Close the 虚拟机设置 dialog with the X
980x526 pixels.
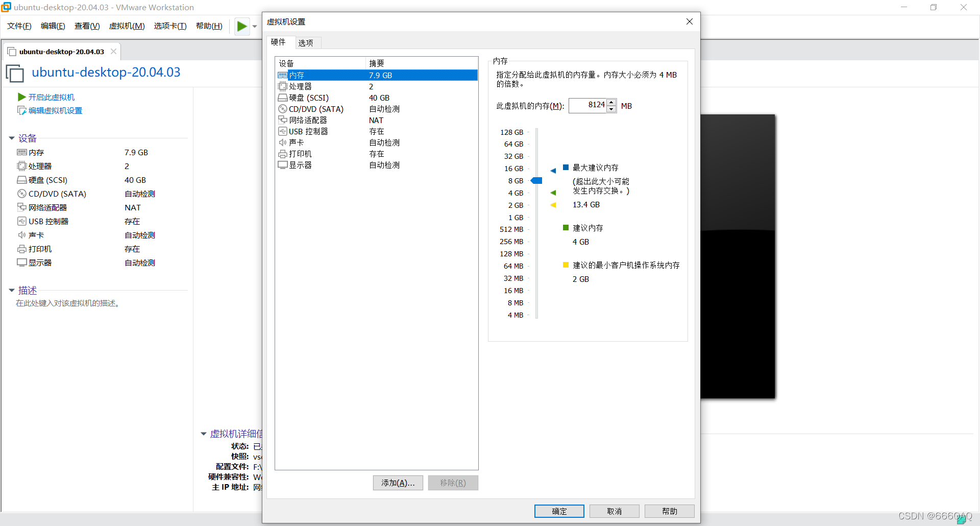(x=690, y=21)
